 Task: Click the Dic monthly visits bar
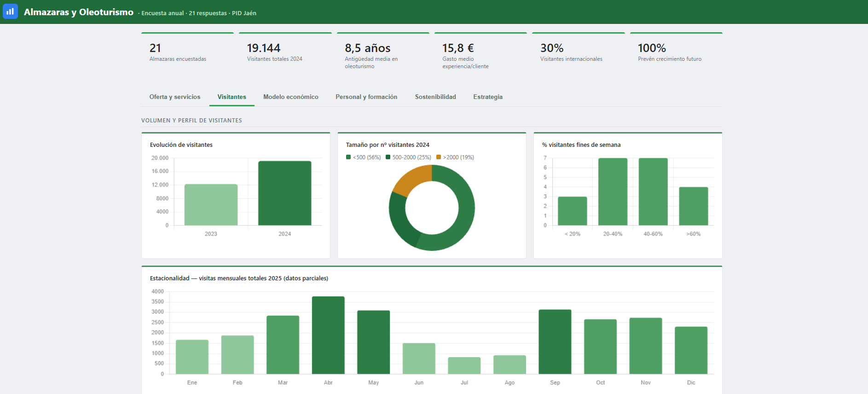(691, 350)
